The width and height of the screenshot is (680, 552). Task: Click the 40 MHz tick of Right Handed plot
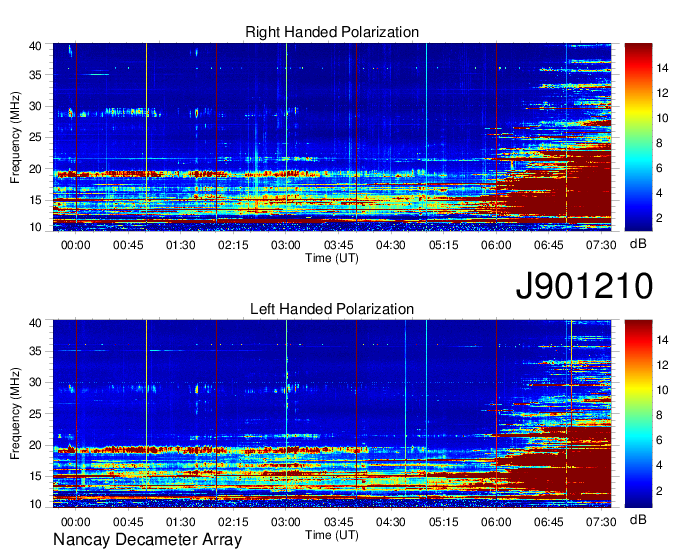point(35,46)
